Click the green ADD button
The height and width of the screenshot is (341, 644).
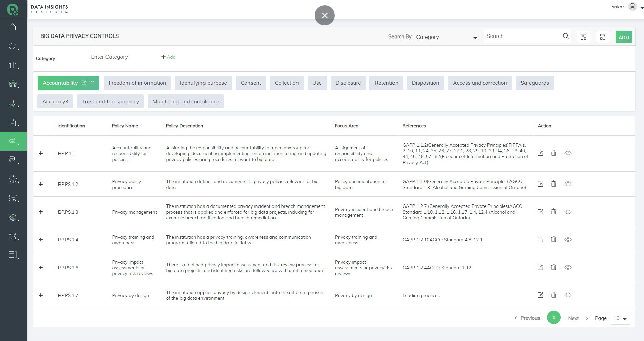click(624, 37)
